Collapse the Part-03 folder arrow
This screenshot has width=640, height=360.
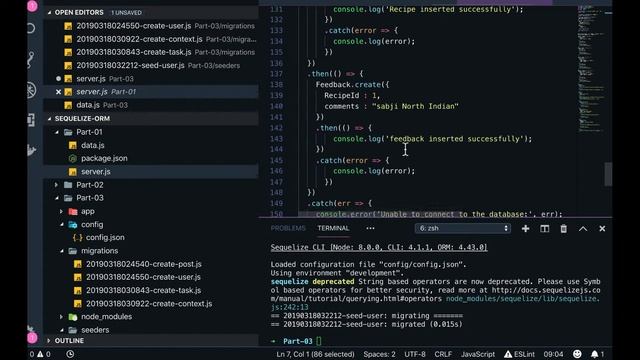pos(57,198)
